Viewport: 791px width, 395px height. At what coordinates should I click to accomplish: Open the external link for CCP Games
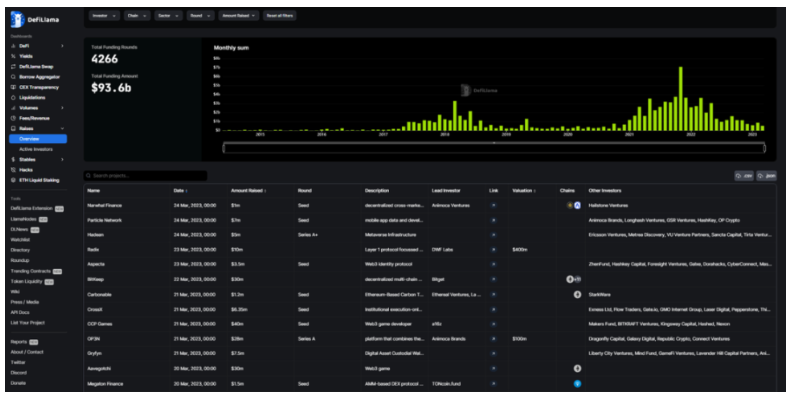(x=493, y=324)
